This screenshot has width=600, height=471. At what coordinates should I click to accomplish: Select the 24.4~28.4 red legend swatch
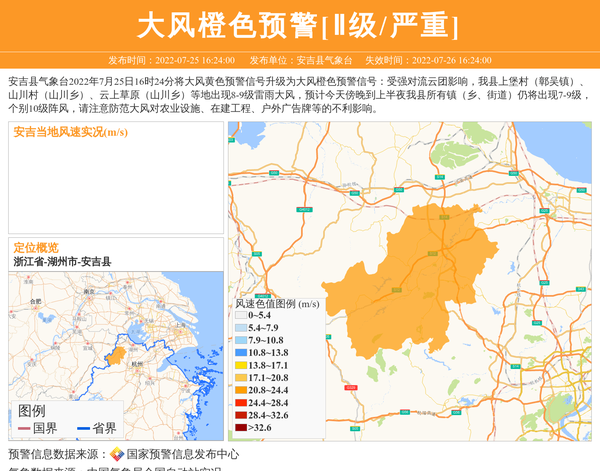241,403
